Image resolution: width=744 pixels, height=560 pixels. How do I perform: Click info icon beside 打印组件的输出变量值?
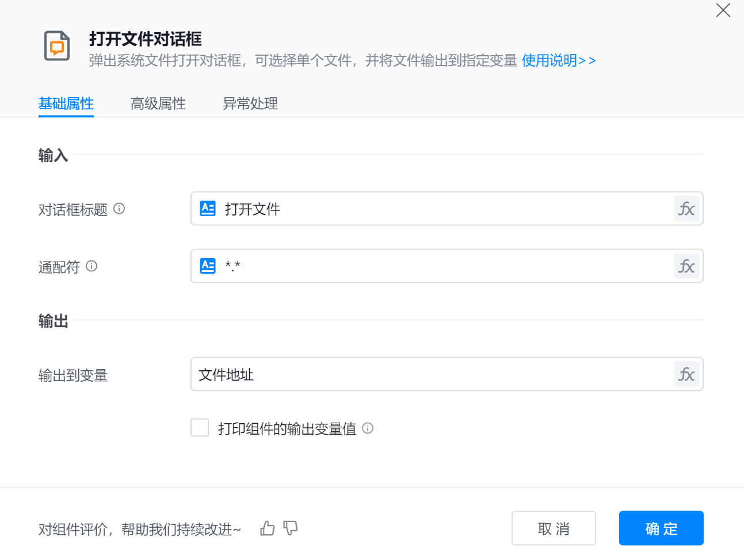[x=368, y=428]
